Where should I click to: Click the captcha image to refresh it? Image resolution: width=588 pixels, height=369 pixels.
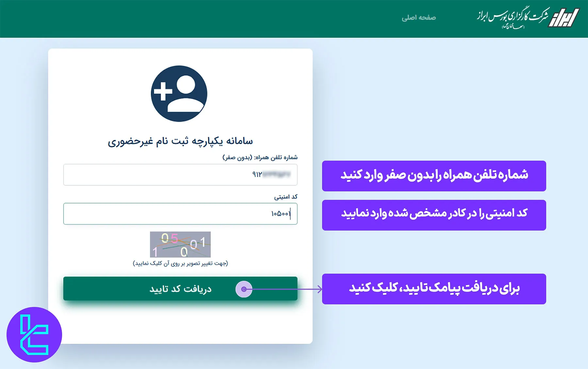[x=180, y=245]
